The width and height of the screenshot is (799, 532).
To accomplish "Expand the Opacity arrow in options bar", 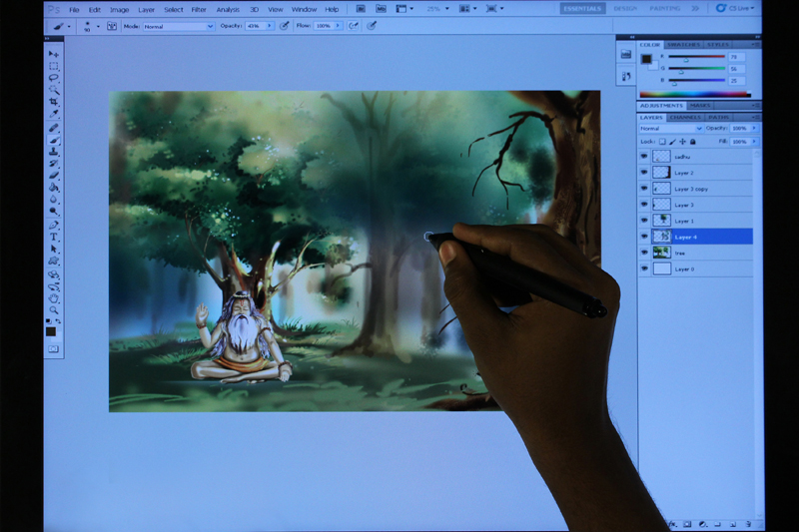I will [x=271, y=26].
